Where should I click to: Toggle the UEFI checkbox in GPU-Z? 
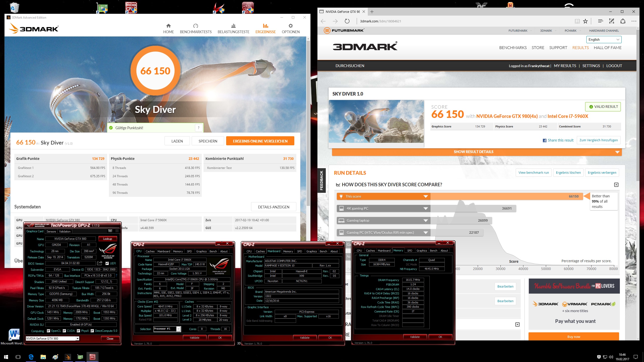(x=107, y=263)
